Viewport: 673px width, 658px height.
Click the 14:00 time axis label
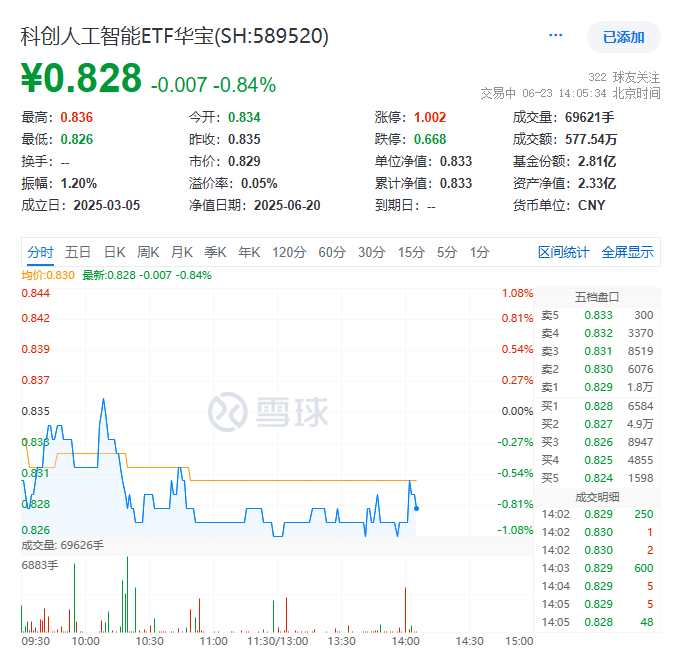point(405,641)
